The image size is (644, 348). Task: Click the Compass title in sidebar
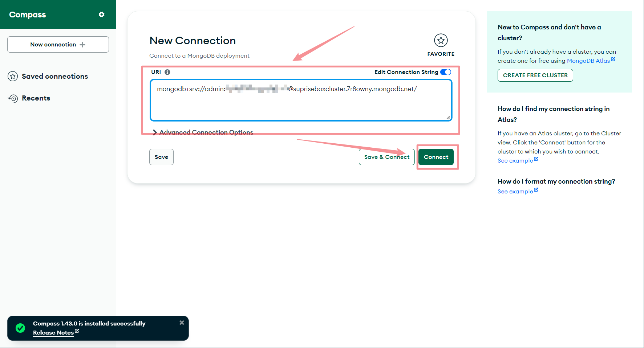(x=28, y=15)
